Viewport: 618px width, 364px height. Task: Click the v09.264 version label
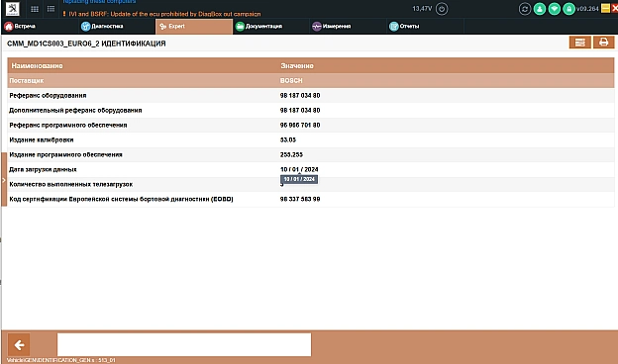pos(587,9)
